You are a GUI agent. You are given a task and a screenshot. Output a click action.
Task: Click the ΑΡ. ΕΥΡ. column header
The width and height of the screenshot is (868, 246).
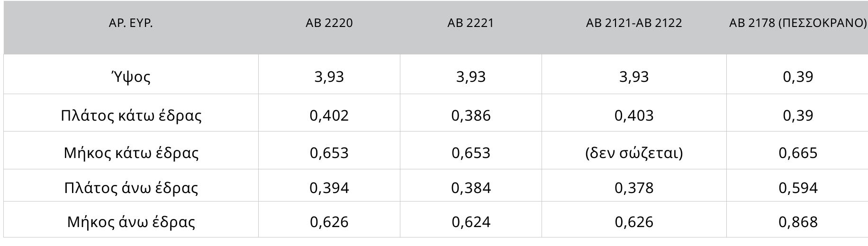tap(131, 23)
